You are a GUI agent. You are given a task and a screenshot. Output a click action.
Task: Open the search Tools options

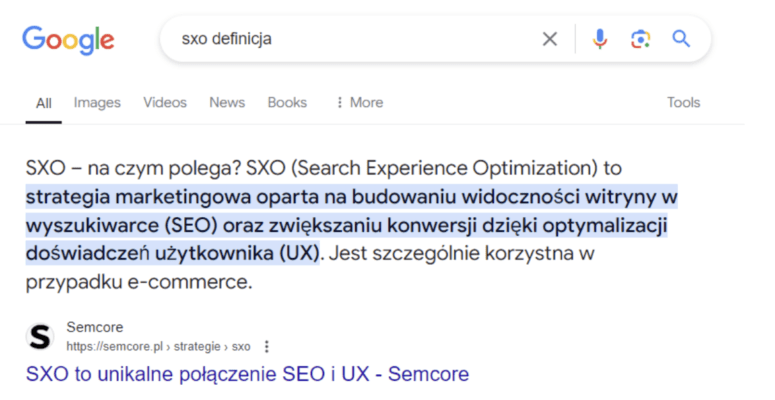point(684,102)
